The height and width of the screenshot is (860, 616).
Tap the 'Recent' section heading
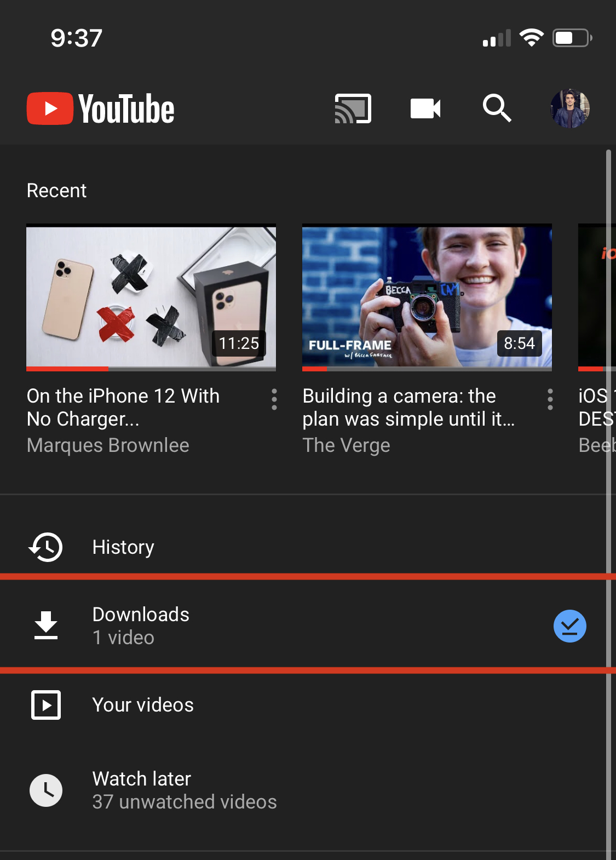[56, 191]
